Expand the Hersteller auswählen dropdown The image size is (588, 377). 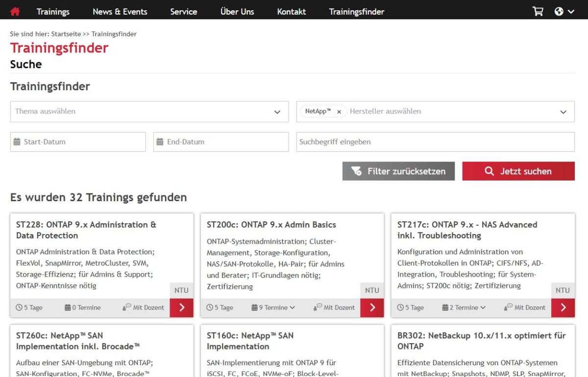563,112
